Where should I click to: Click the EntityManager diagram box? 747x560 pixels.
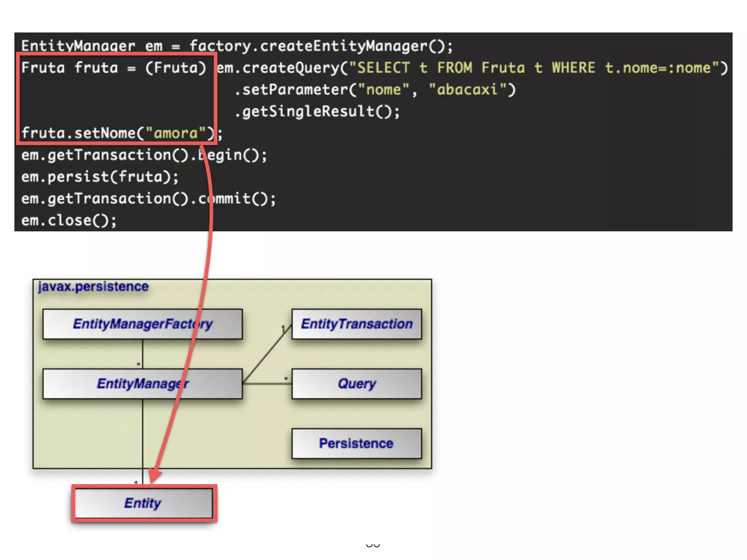click(x=142, y=384)
